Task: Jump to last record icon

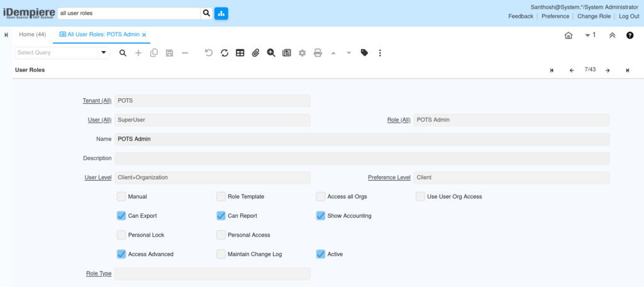Action: click(628, 70)
